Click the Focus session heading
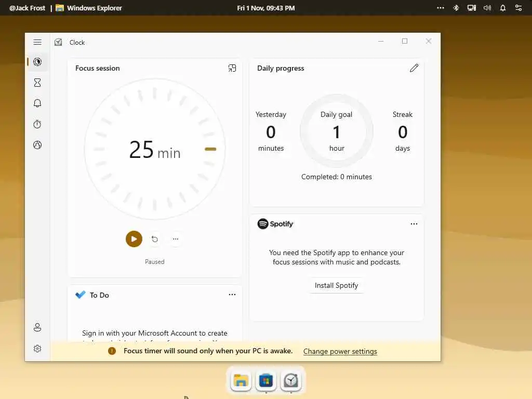Viewport: 532px width, 399px height. coord(97,68)
